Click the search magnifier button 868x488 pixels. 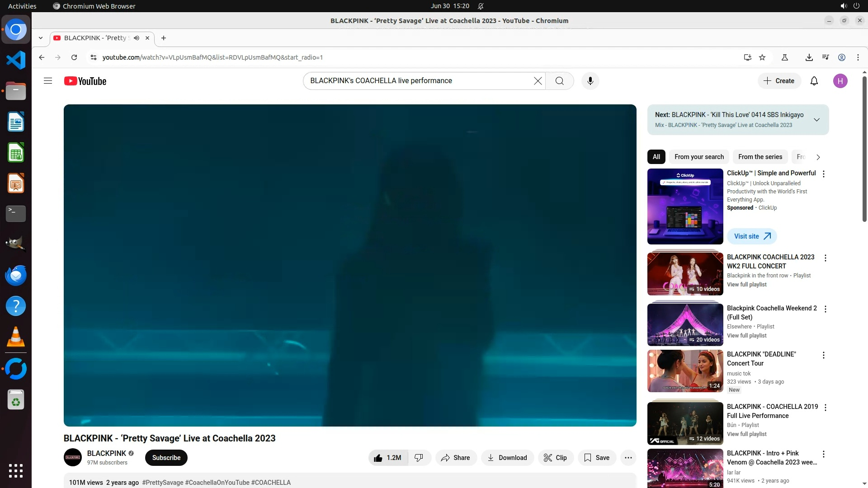[x=560, y=81]
